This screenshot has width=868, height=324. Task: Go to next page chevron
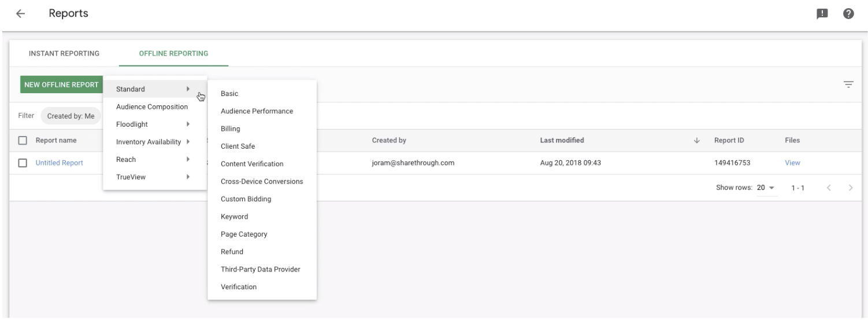850,187
